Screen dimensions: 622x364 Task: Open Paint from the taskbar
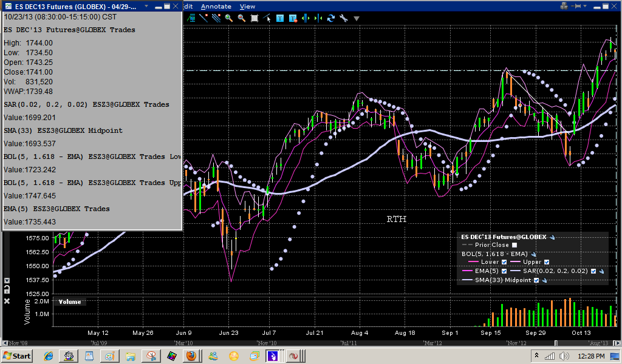point(110,356)
